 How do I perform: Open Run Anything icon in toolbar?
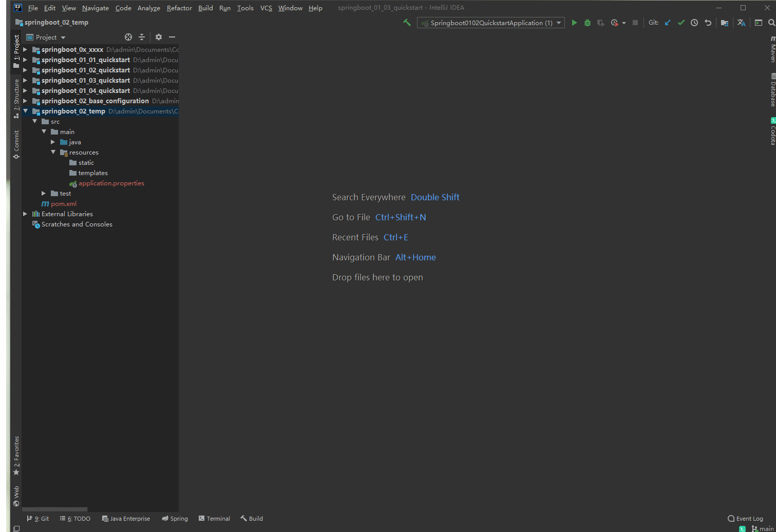tap(759, 23)
